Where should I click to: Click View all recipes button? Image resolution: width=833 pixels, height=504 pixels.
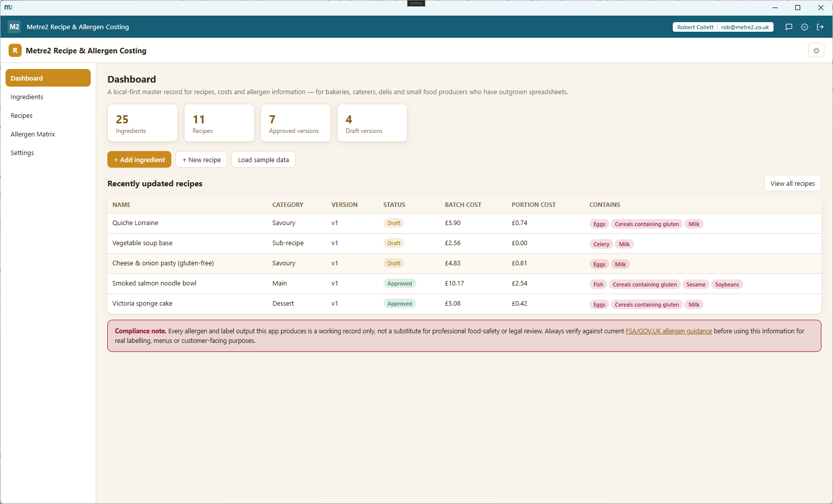click(792, 183)
